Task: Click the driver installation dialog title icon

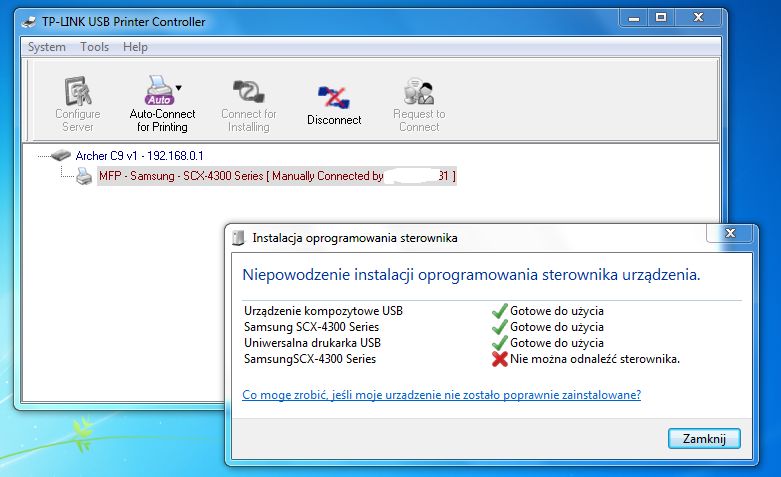Action: pyautogui.click(x=239, y=238)
